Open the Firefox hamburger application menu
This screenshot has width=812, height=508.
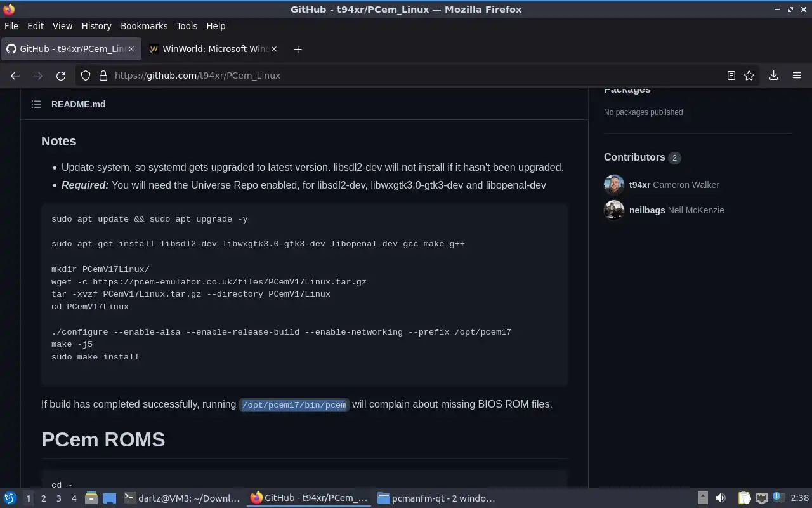pyautogui.click(x=797, y=76)
